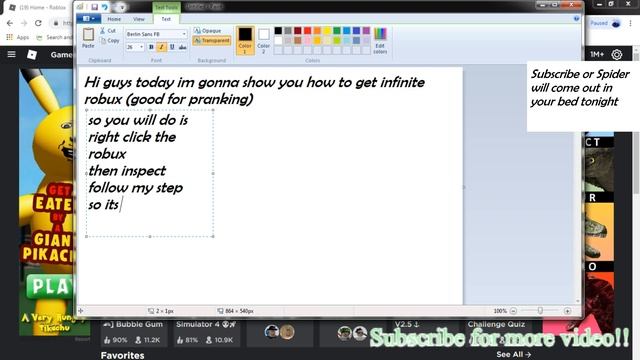Click the Chrome profile avatar next to Paused
Viewport: 640px width, 360px height.
(x=616, y=23)
